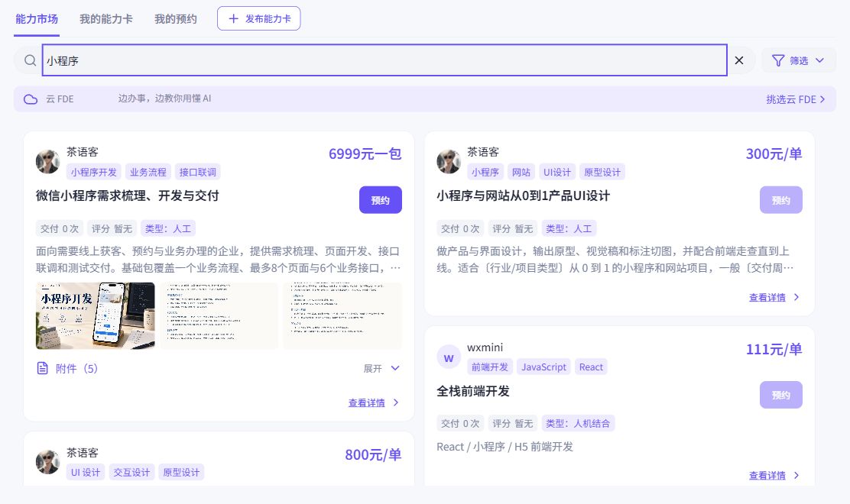Viewport: 850px width, 504px height.
Task: Click 预约 on 小程序与网站 UI设计 card
Action: pos(780,200)
